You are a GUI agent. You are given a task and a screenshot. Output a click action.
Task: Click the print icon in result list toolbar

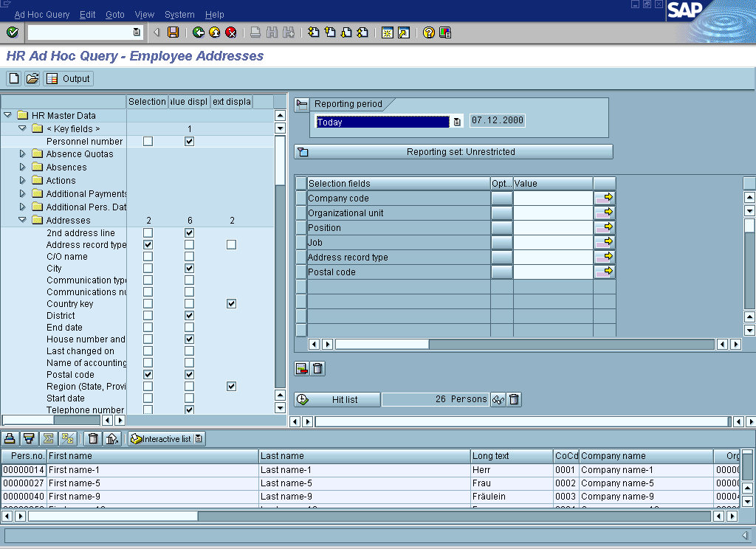10,438
